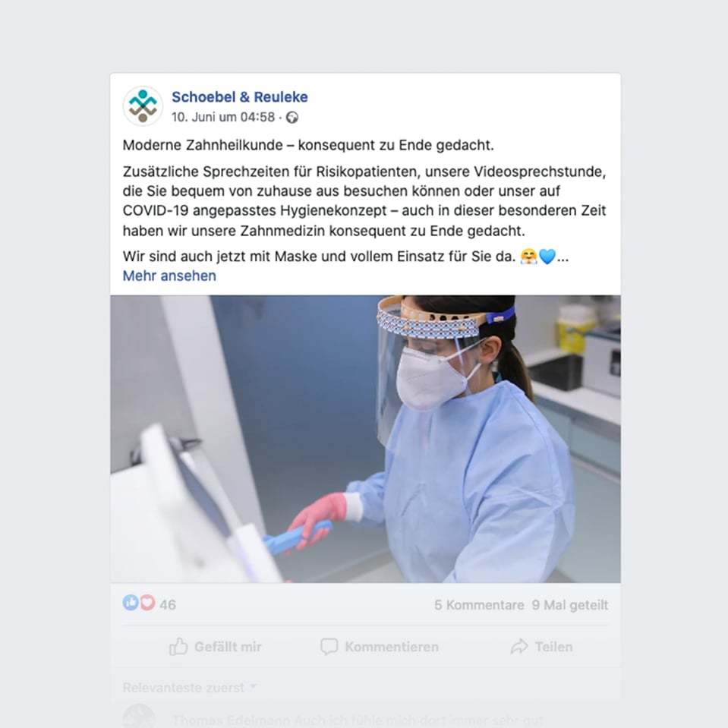Viewport: 728px width, 728px height.
Task: Select the Kommentieren button
Action: tap(380, 646)
